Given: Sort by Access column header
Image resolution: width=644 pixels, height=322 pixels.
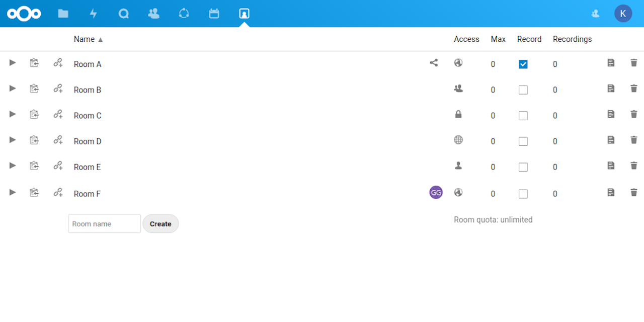Looking at the screenshot, I should tap(466, 39).
